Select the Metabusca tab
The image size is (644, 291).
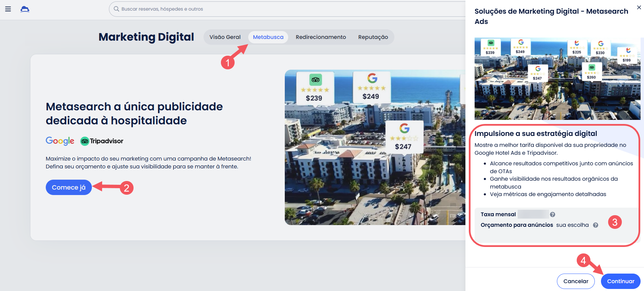[268, 37]
